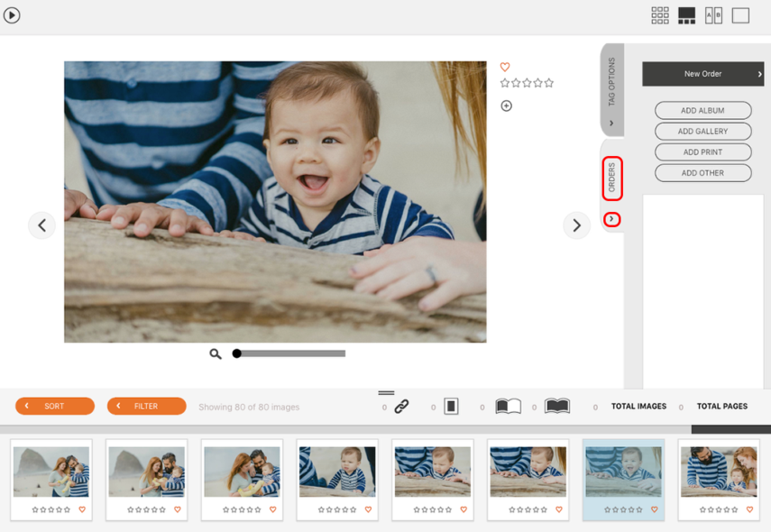
Task: Rate the second thumbnail using its stars
Action: tap(146, 509)
